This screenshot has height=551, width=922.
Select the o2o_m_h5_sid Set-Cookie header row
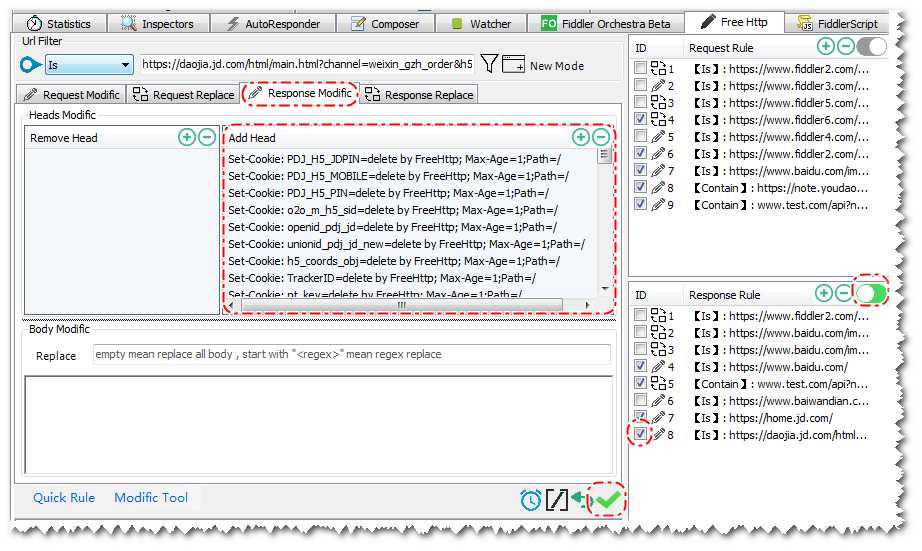pyautogui.click(x=393, y=210)
